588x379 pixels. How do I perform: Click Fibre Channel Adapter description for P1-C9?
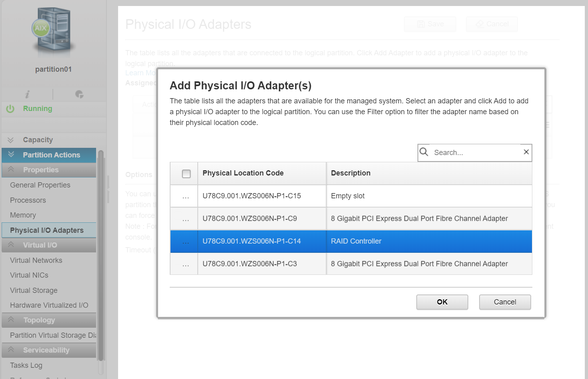pos(419,219)
